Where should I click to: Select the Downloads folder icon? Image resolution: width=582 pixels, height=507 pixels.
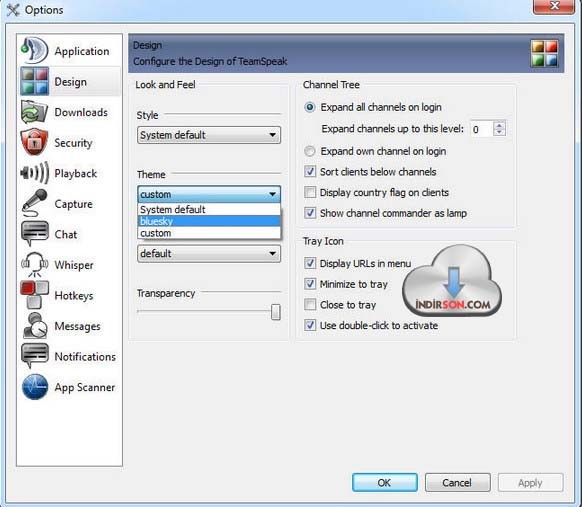click(35, 111)
